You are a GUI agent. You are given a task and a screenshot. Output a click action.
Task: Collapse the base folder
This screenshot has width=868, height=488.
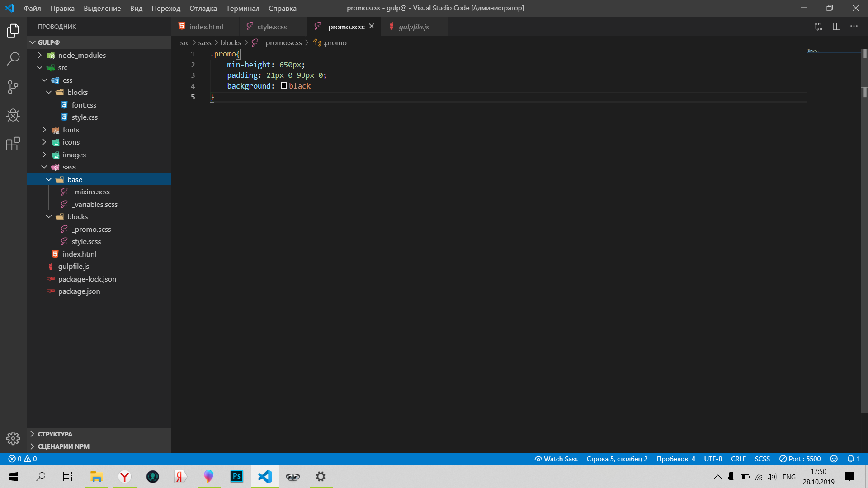49,179
